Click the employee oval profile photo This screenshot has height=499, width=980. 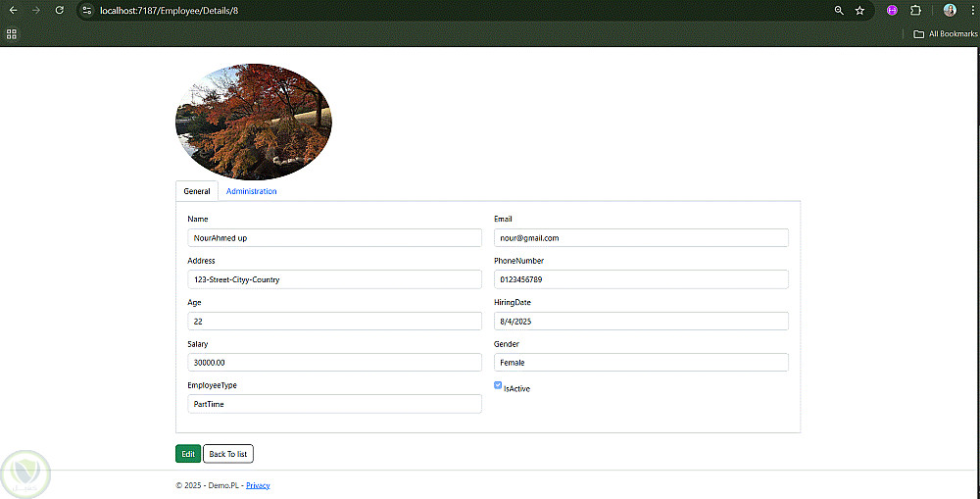click(253, 122)
